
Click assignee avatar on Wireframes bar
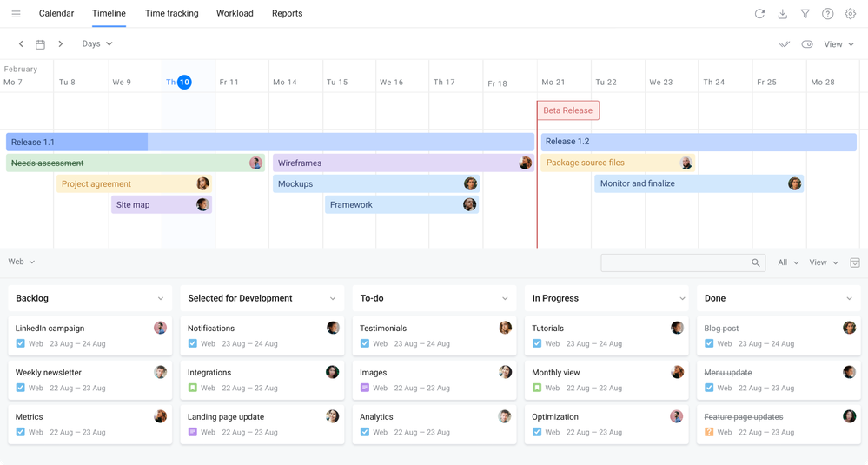[x=526, y=163]
